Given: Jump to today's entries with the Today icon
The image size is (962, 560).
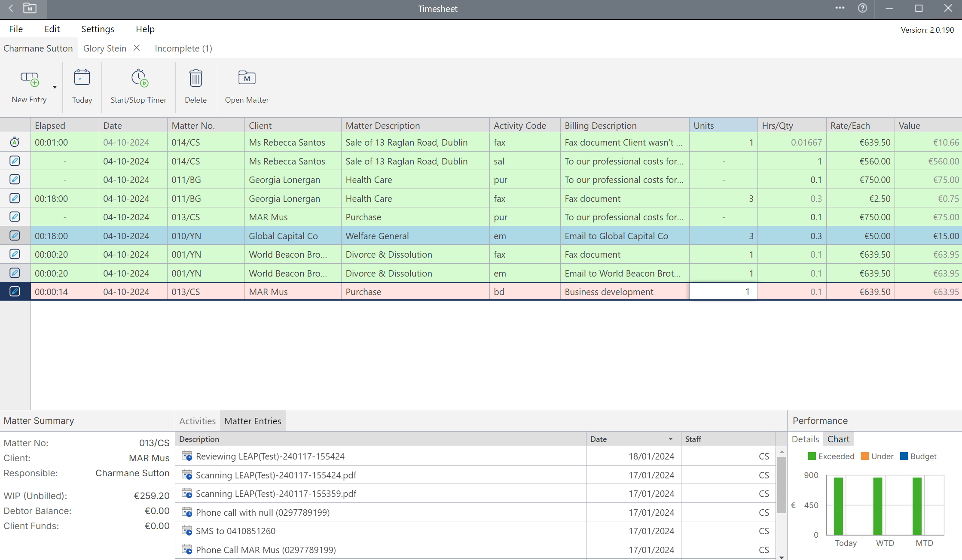Looking at the screenshot, I should [x=82, y=86].
